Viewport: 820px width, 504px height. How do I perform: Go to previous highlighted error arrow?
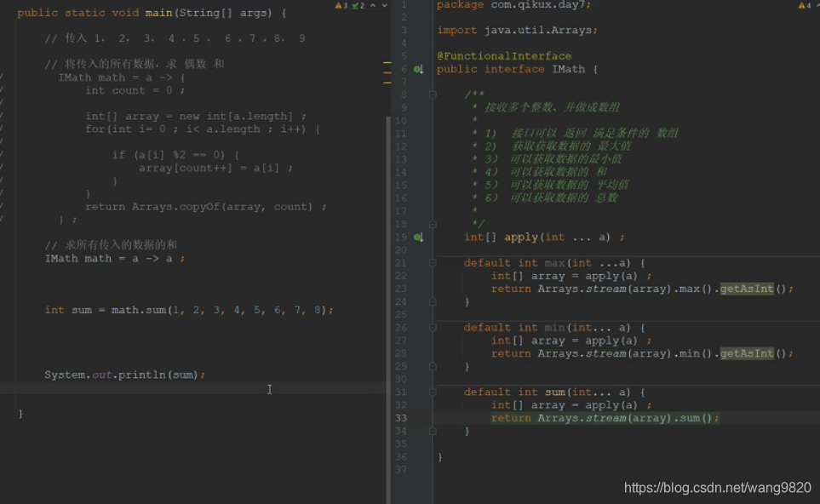(x=373, y=6)
